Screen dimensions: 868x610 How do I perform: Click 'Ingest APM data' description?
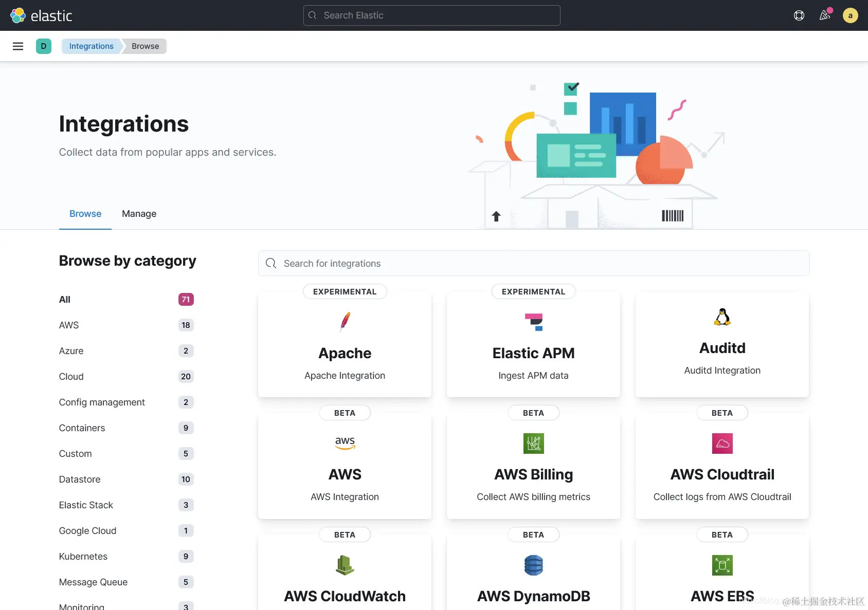(x=534, y=376)
